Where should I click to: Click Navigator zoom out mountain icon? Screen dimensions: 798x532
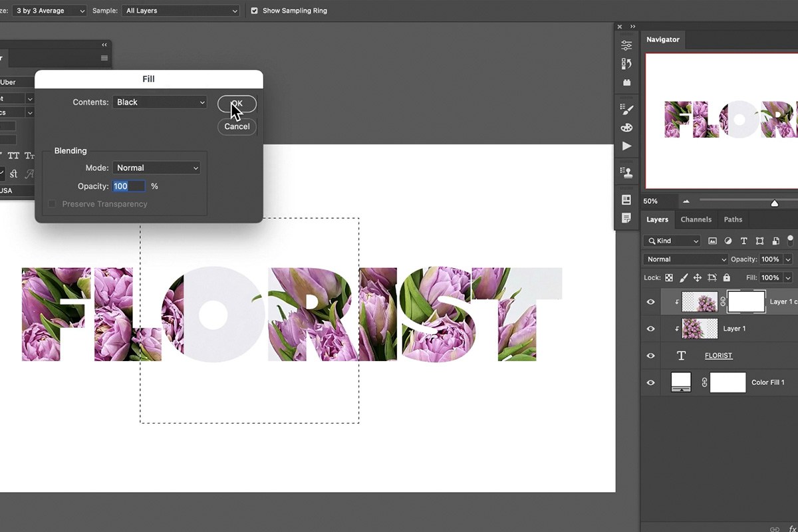coord(686,201)
